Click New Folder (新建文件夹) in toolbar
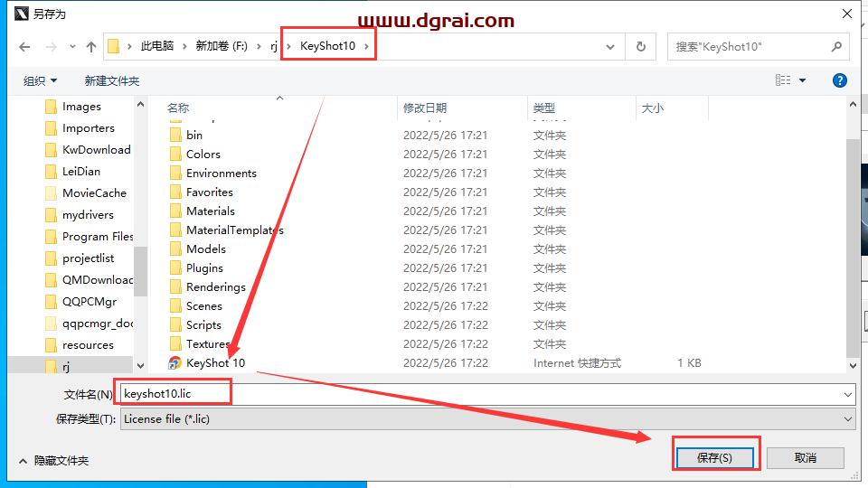The image size is (868, 488). click(112, 81)
